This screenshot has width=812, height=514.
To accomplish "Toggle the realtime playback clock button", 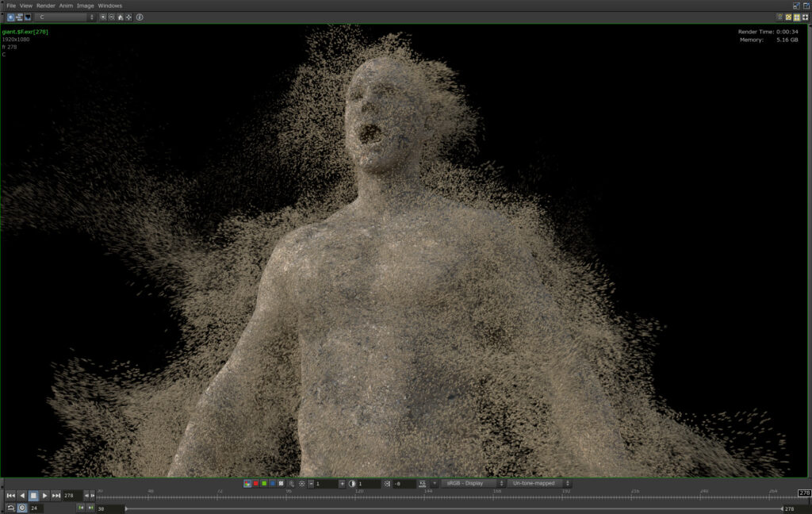I will (22, 508).
